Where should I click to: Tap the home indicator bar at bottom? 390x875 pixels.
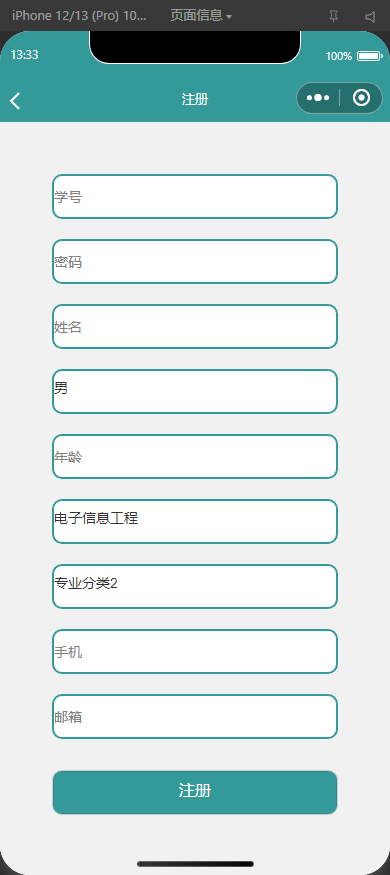(x=195, y=864)
